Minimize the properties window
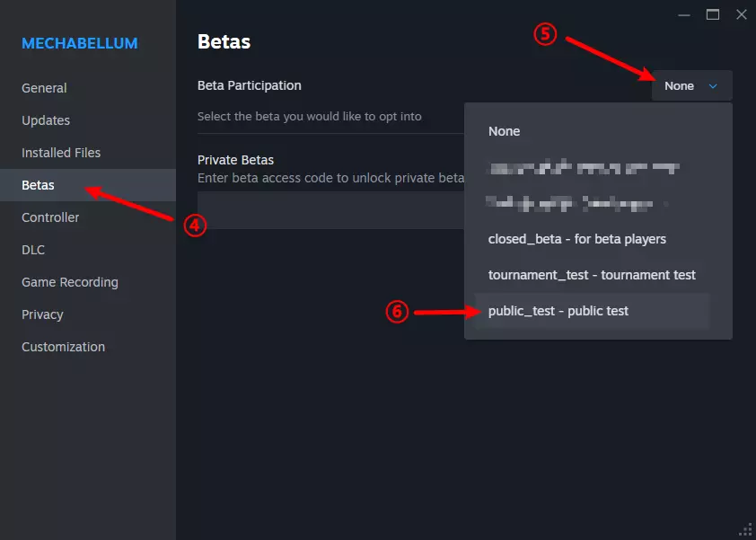 [x=684, y=14]
